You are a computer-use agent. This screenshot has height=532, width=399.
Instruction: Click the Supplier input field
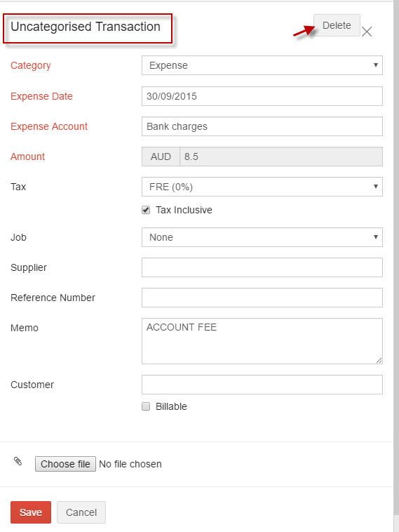click(262, 267)
